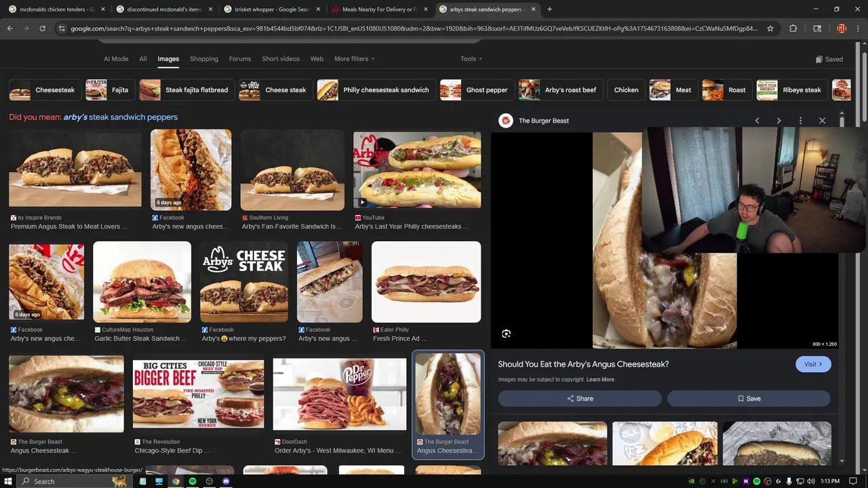Click the address bar URL field
868x488 pixels.
click(x=414, y=28)
